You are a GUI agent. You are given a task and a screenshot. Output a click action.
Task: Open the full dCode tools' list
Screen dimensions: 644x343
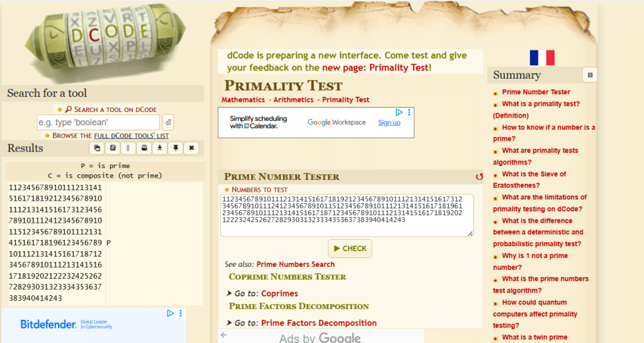click(131, 135)
